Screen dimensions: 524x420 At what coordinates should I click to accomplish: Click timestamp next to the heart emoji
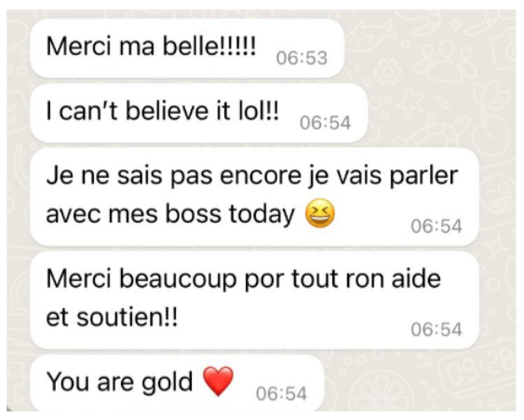tap(281, 394)
